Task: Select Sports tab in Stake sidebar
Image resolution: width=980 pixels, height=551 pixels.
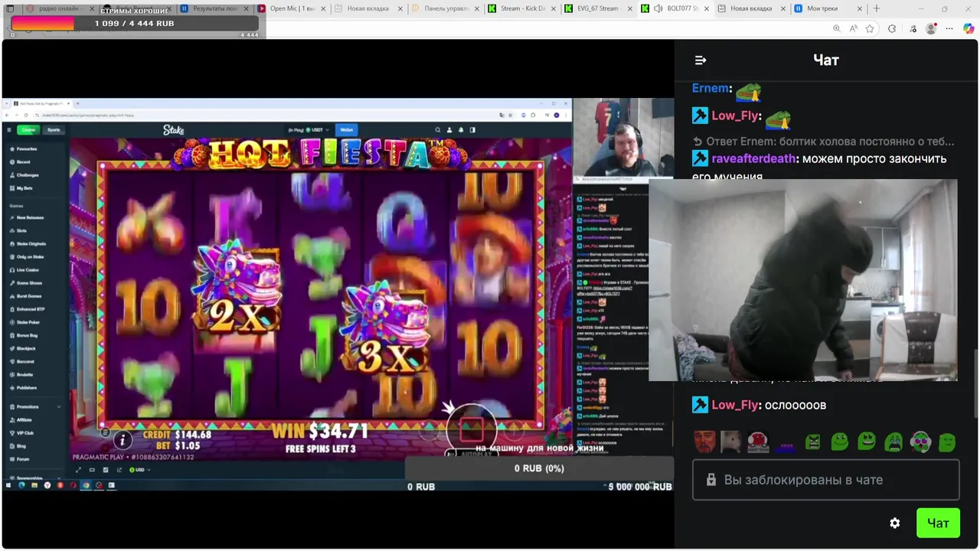Action: pyautogui.click(x=54, y=129)
